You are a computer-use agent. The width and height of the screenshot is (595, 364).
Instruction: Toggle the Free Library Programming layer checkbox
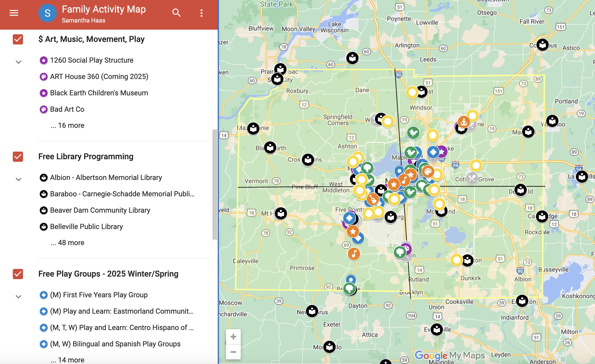pos(18,157)
